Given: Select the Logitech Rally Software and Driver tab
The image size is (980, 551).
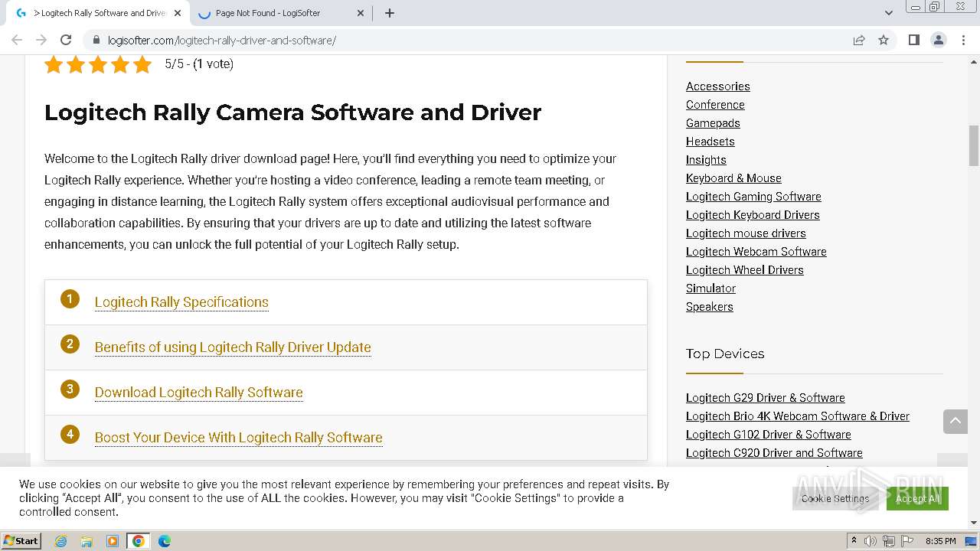Looking at the screenshot, I should click(x=97, y=13).
